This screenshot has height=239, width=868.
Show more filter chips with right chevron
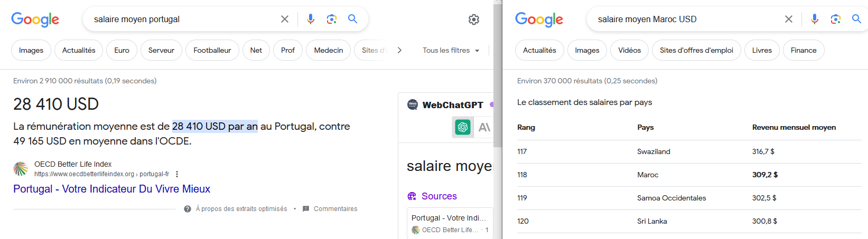tap(399, 50)
